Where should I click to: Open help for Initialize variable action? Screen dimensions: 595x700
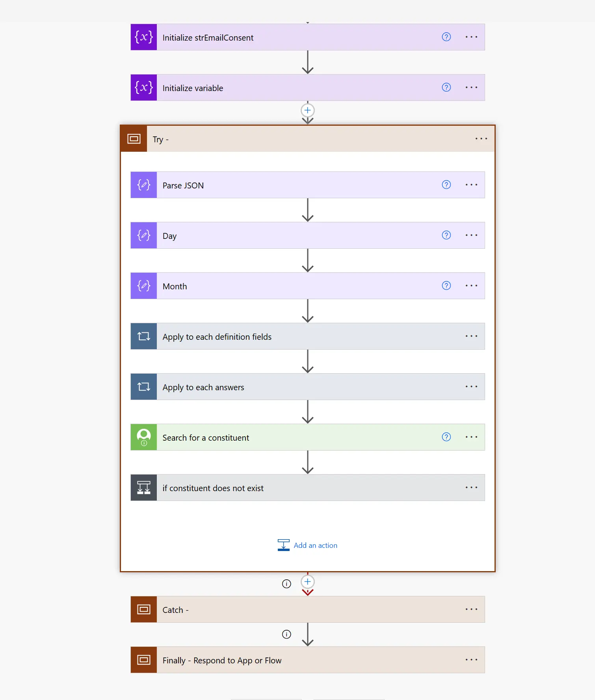click(446, 87)
